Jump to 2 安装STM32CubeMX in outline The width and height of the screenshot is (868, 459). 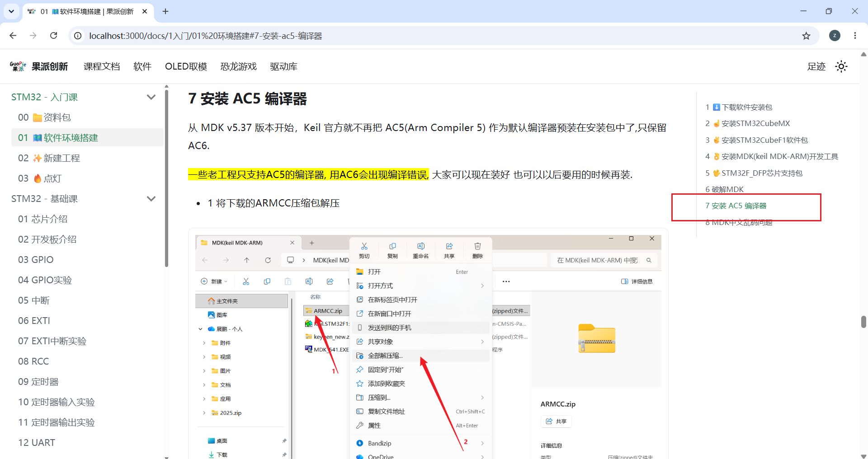(x=748, y=123)
